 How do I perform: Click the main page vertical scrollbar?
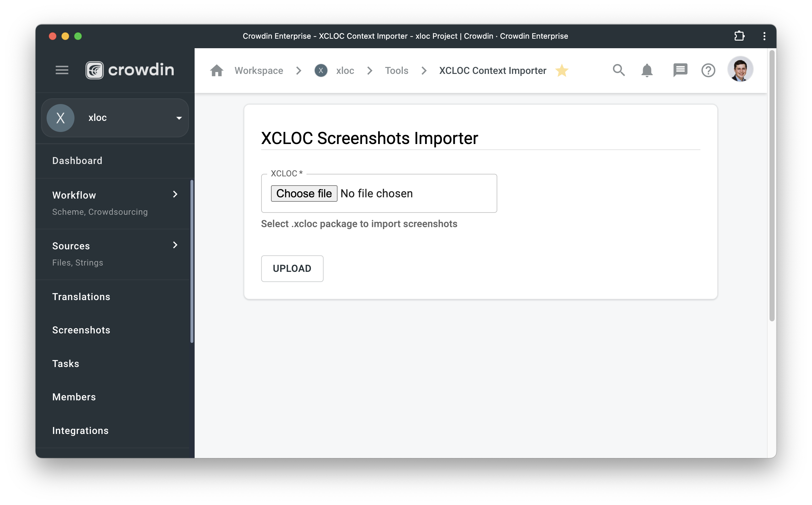[x=772, y=186]
